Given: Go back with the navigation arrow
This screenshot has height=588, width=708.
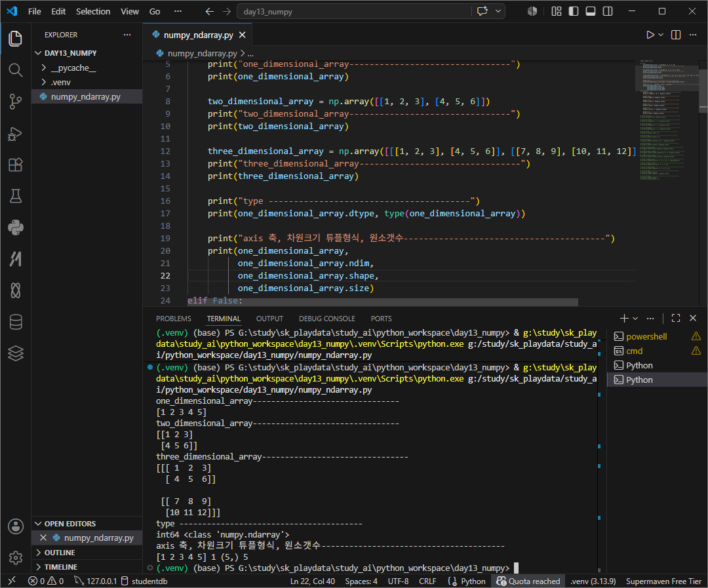Looking at the screenshot, I should coord(210,11).
